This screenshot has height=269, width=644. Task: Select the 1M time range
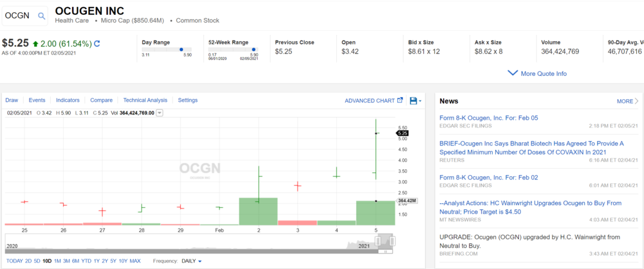tap(57, 261)
